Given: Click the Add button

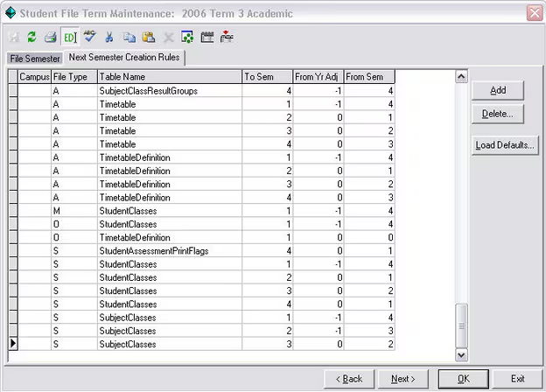Looking at the screenshot, I should [498, 90].
